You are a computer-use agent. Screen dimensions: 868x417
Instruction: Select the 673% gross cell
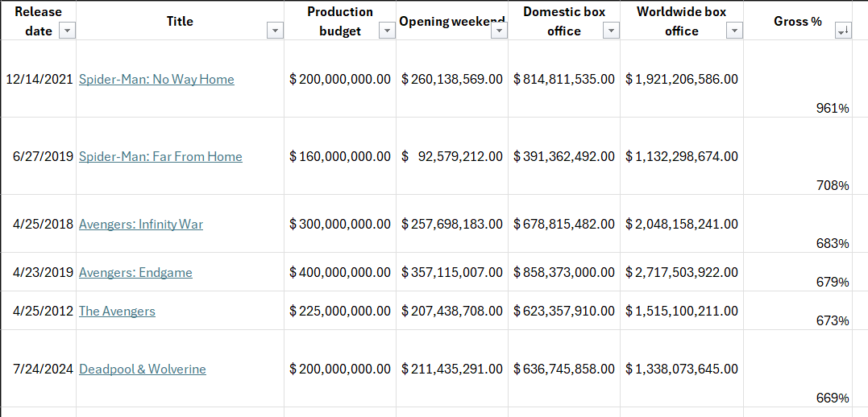pyautogui.click(x=798, y=311)
